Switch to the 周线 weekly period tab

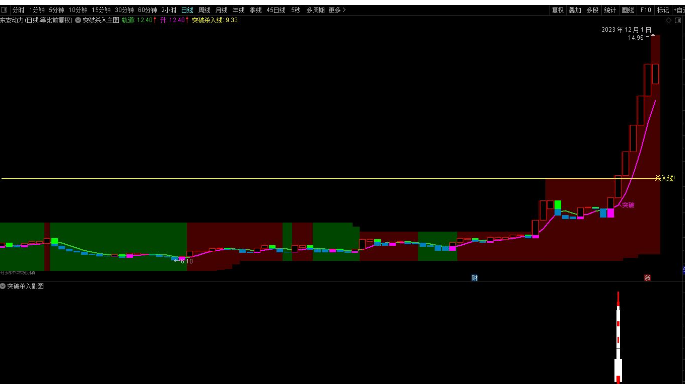[204, 10]
